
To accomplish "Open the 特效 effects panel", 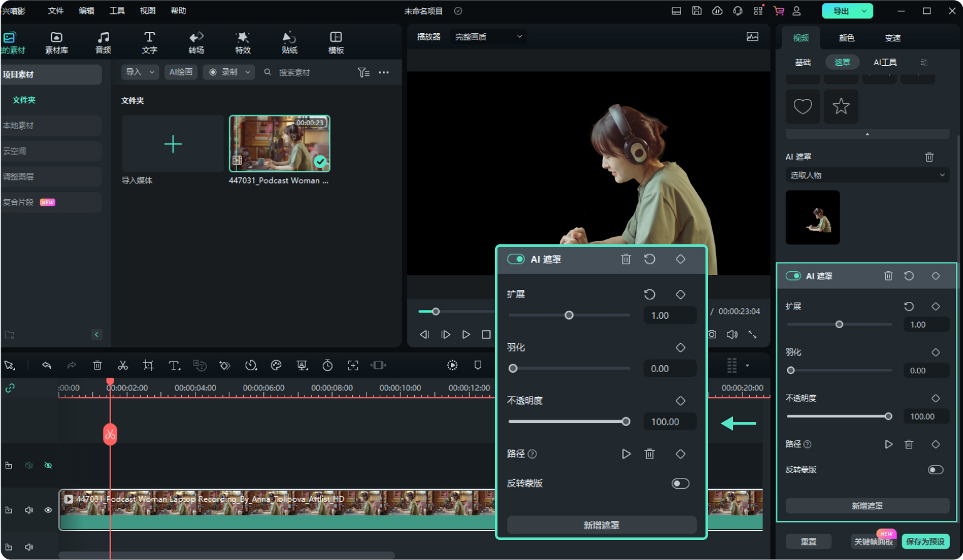I will [242, 42].
